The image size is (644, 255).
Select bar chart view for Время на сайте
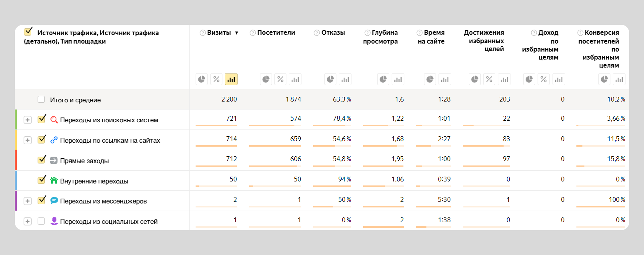pos(445,79)
